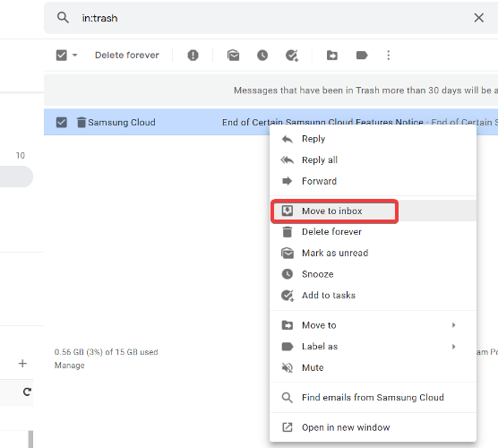Click the Trash 30 days notice text

(365, 90)
